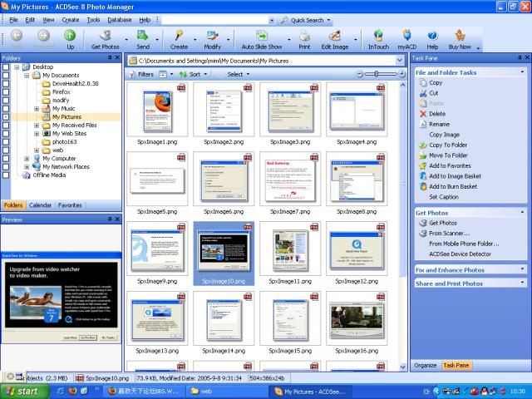Click the Modify toolbar icon
This screenshot has width=532, height=399.
tap(213, 35)
